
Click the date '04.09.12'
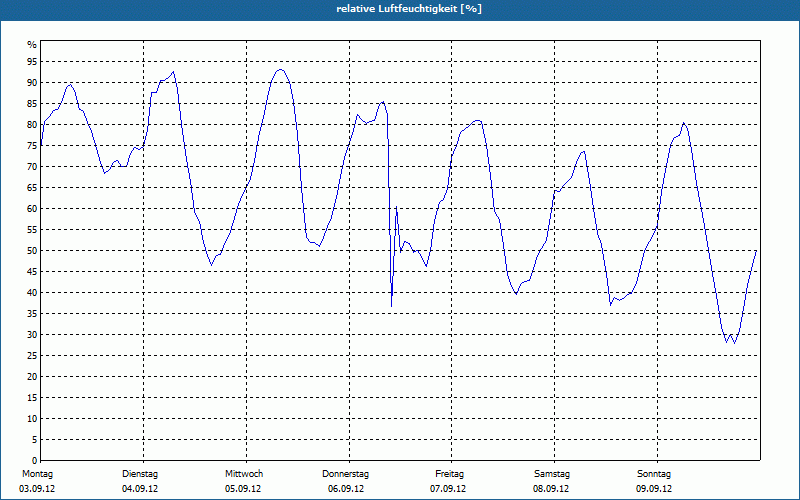(x=140, y=489)
